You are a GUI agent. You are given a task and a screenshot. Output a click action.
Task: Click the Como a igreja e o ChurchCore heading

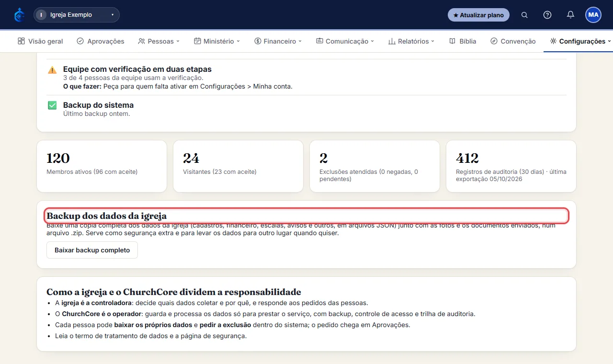pos(174,292)
